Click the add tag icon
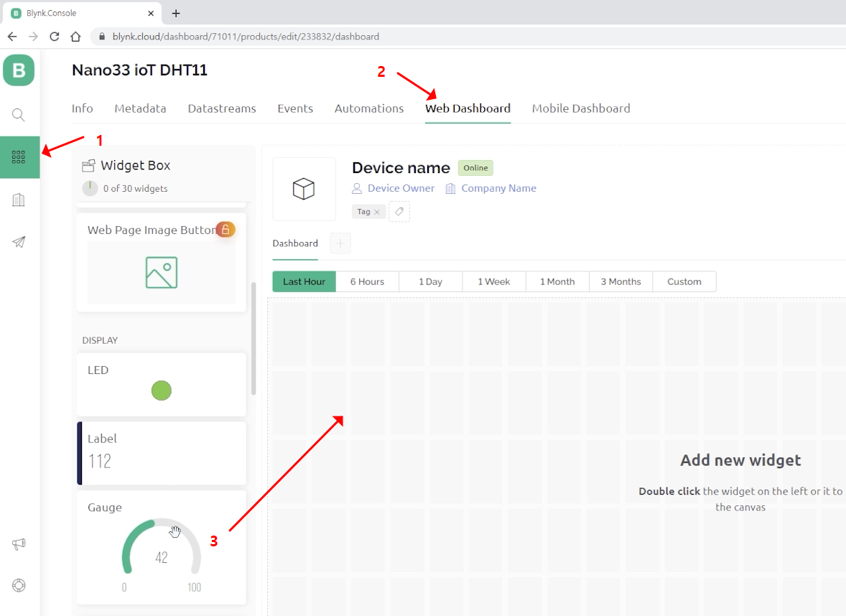The height and width of the screenshot is (616, 846). 399,212
